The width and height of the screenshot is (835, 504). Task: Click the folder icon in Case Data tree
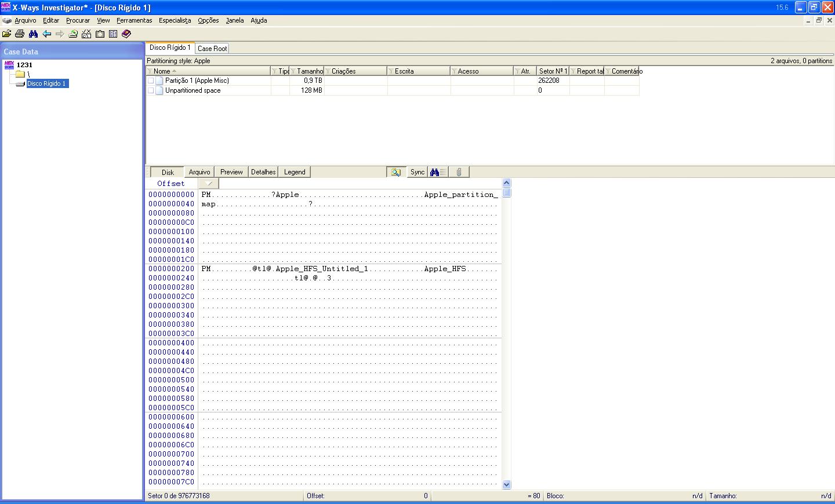(20, 74)
